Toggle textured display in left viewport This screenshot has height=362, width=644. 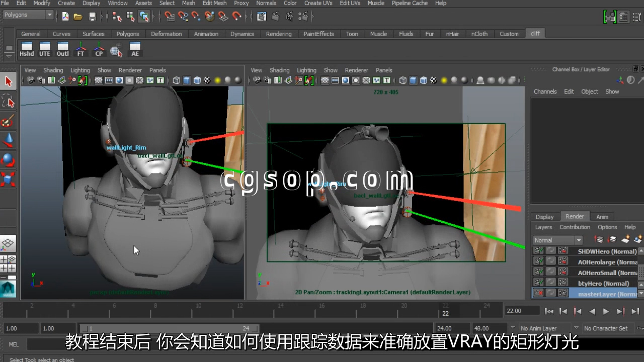pos(207,80)
